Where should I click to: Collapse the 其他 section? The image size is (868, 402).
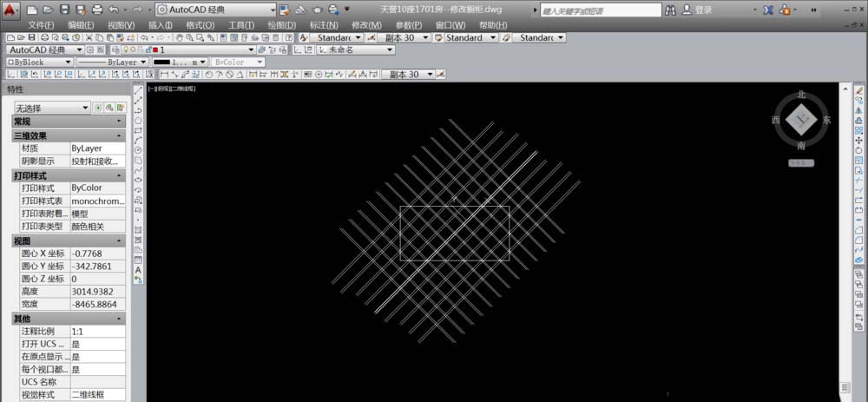pos(118,319)
